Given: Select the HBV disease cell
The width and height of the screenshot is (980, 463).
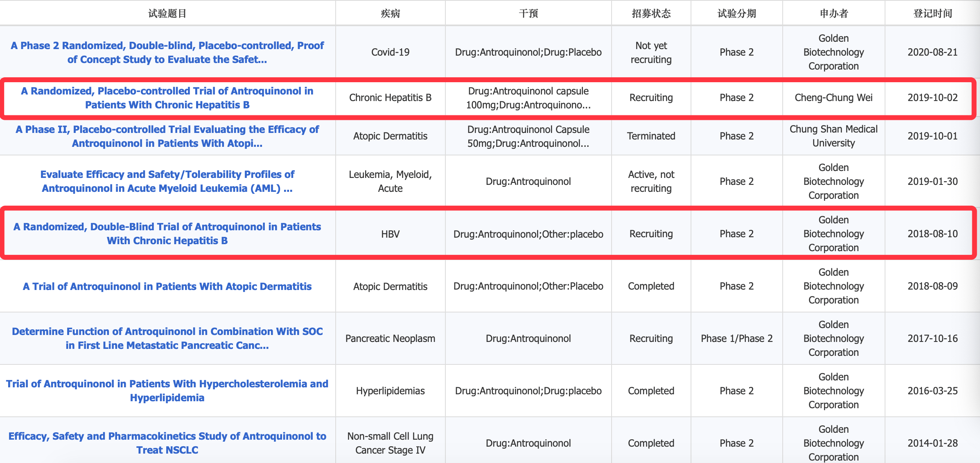Looking at the screenshot, I should tap(390, 234).
